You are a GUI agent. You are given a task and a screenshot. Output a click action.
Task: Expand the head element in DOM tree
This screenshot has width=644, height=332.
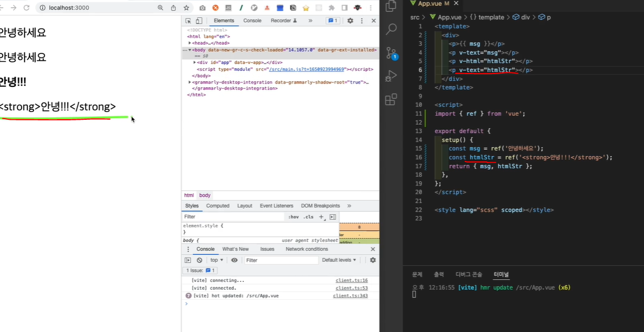click(x=190, y=43)
